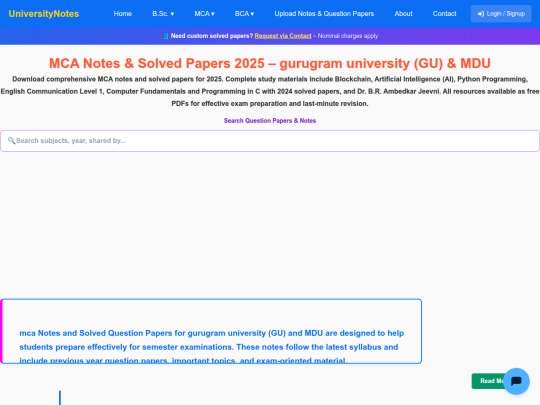Click the Search Question Papers & Notes label

click(x=270, y=121)
